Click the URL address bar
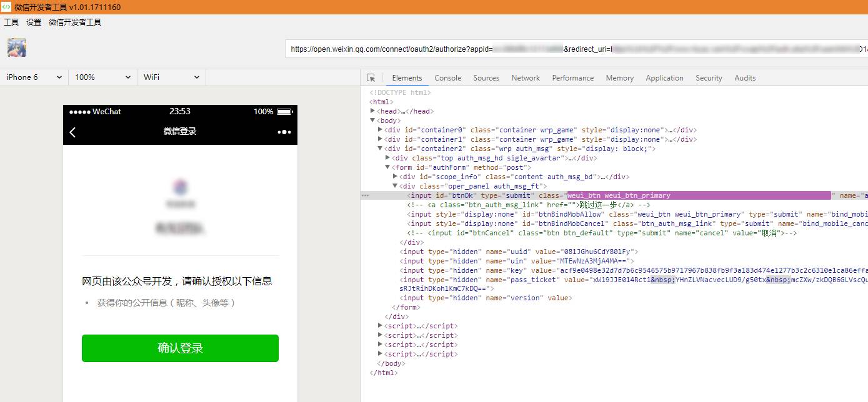Viewport: 868px width, 402px height. (x=576, y=49)
